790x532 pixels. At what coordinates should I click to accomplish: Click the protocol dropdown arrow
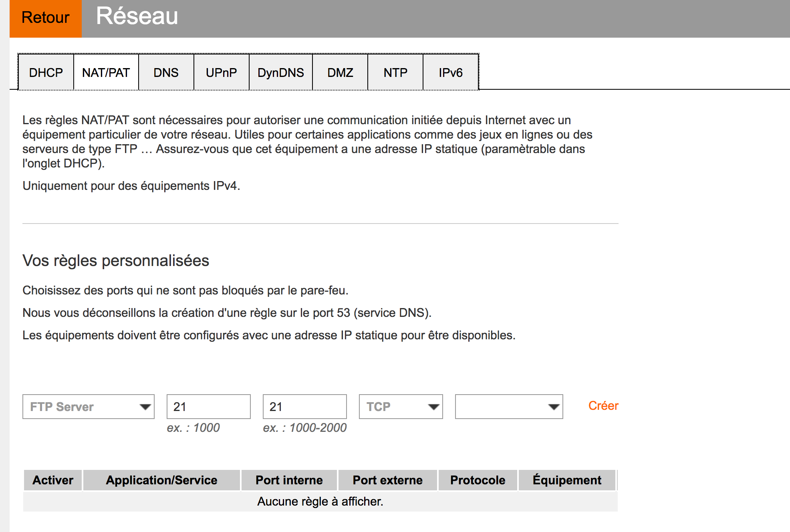[434, 407]
